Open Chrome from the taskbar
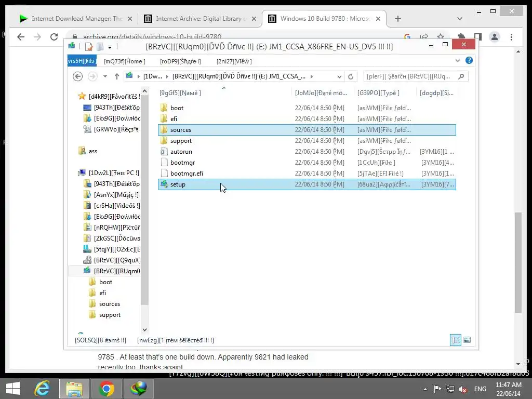This screenshot has height=399, width=532. (107, 389)
